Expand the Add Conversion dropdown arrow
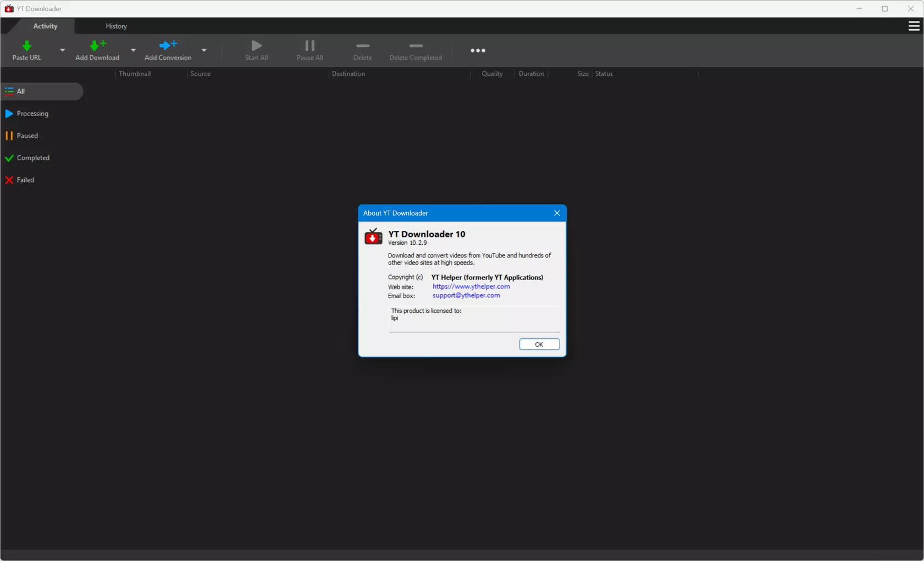The height and width of the screenshot is (561, 924). coord(204,50)
